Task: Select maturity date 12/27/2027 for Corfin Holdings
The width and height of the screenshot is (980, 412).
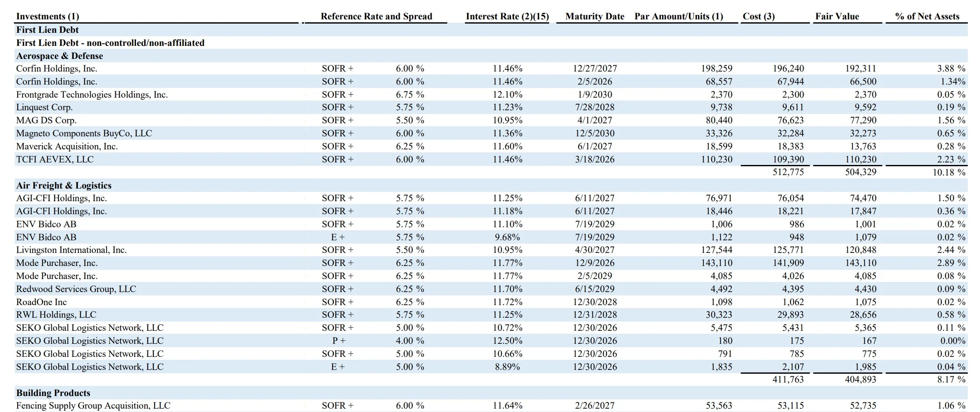Action: tap(595, 69)
